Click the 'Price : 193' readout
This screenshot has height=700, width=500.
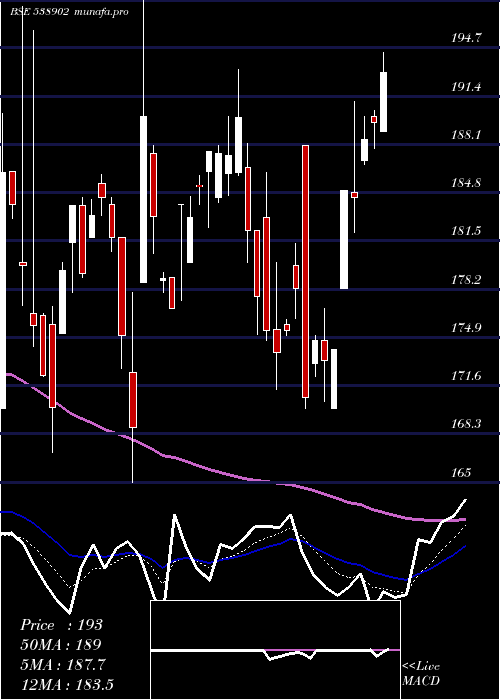pyautogui.click(x=62, y=625)
